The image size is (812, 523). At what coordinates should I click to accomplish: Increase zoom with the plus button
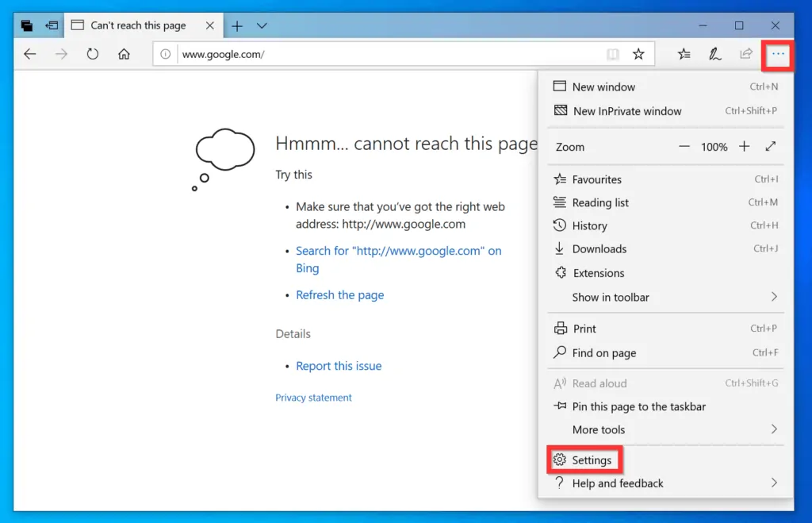[744, 147]
